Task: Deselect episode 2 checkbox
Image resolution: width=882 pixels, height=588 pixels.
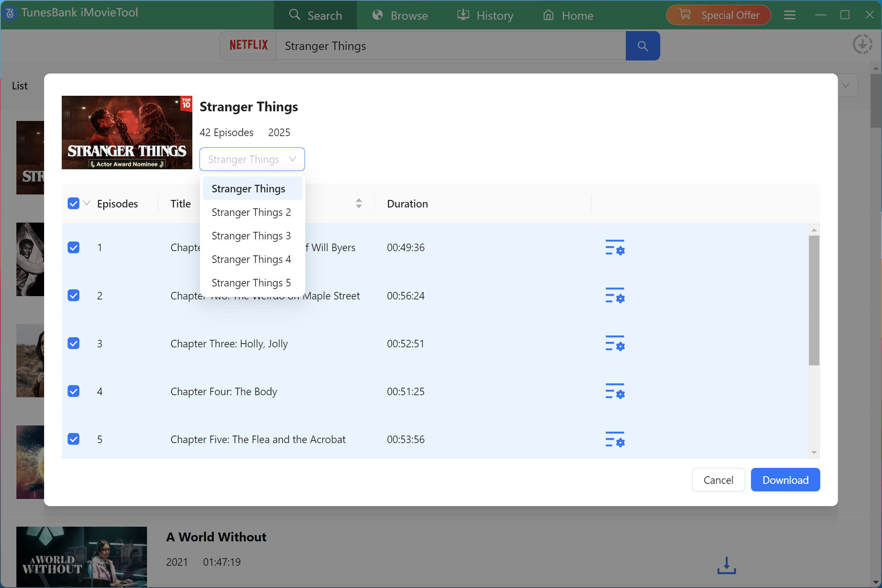Action: point(73,295)
